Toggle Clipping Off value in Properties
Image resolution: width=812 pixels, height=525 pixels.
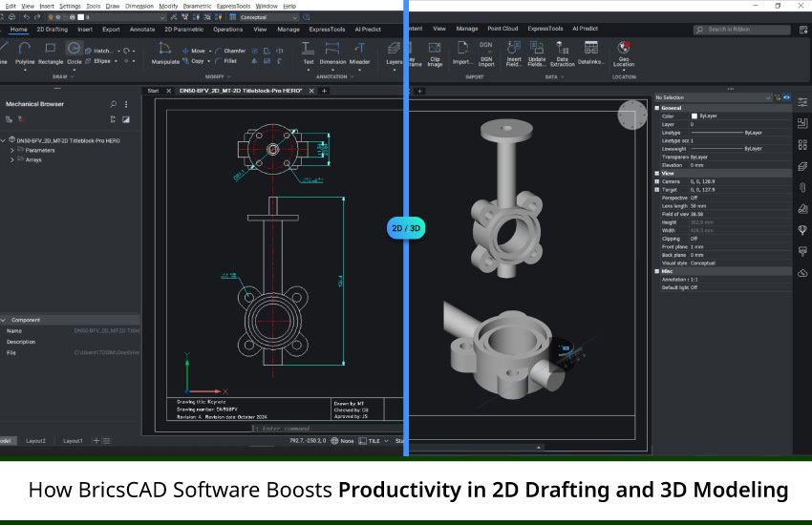[694, 239]
